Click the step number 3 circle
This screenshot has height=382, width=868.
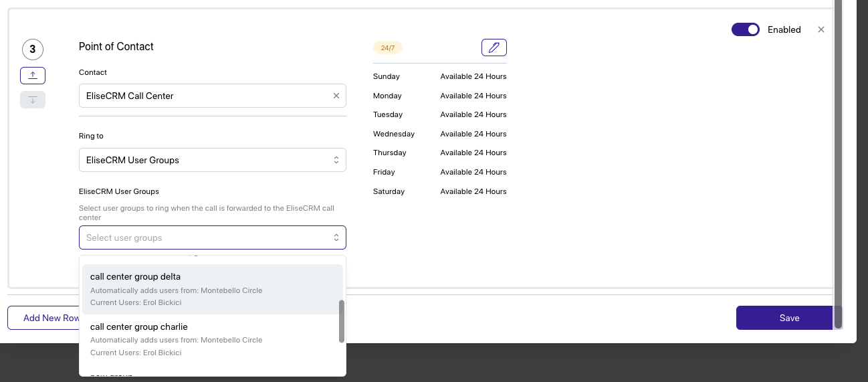pyautogui.click(x=33, y=49)
